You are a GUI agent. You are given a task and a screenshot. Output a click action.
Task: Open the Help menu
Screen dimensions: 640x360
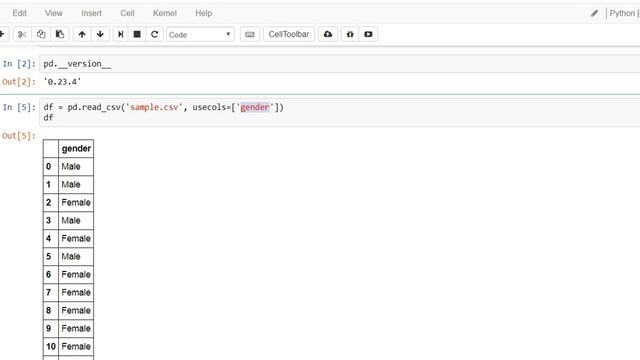coord(203,13)
